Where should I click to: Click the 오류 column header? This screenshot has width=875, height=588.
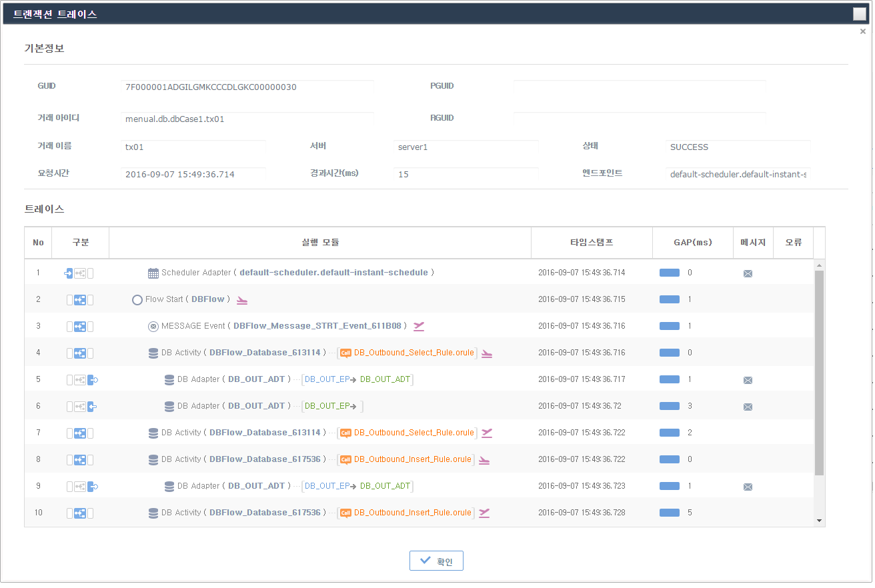pyautogui.click(x=793, y=243)
